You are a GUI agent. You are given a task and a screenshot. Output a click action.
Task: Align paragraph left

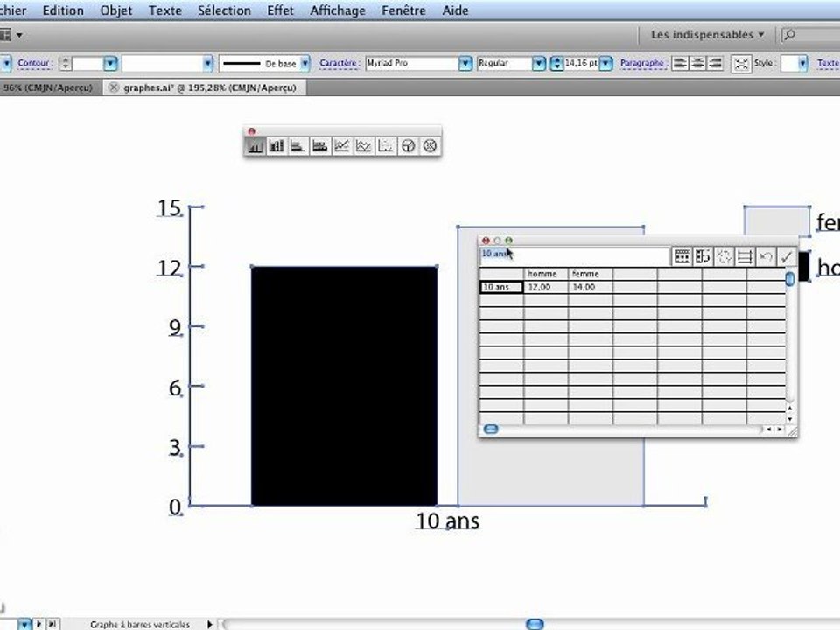click(x=680, y=63)
